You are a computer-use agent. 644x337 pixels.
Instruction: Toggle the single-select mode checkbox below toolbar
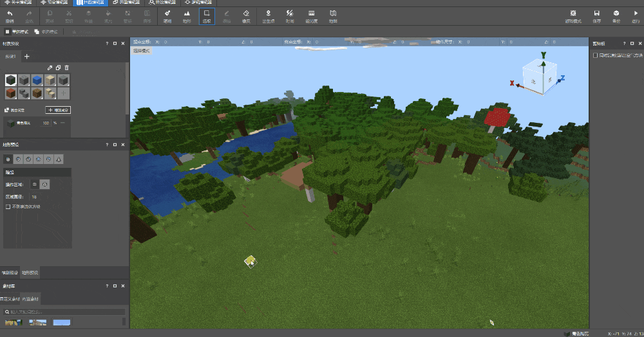tap(7, 32)
